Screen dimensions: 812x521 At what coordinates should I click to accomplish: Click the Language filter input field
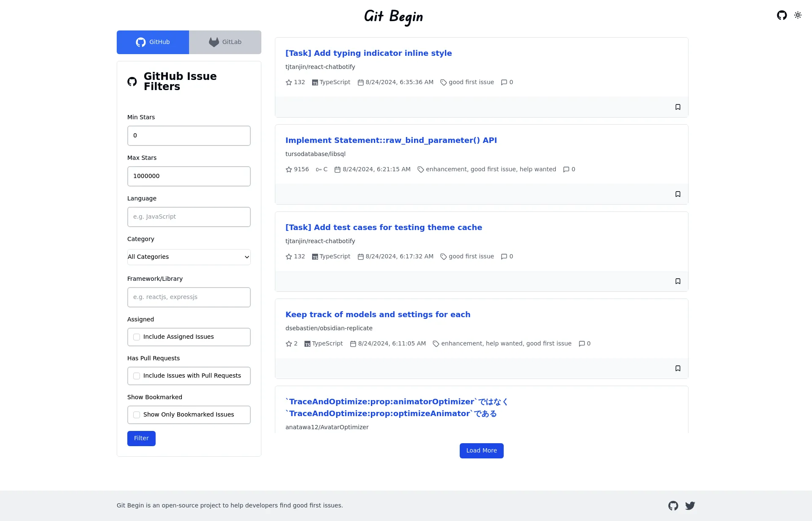[x=189, y=216]
